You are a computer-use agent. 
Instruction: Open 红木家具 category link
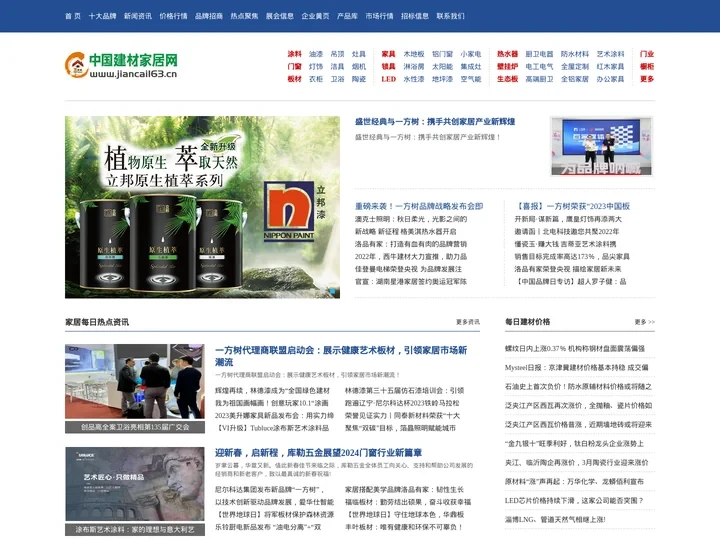tap(610, 67)
